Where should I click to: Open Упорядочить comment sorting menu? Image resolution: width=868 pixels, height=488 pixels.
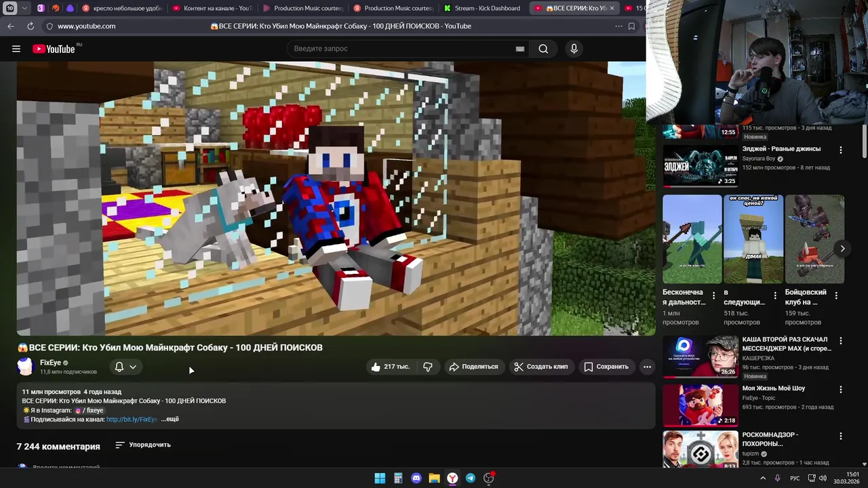[143, 445]
